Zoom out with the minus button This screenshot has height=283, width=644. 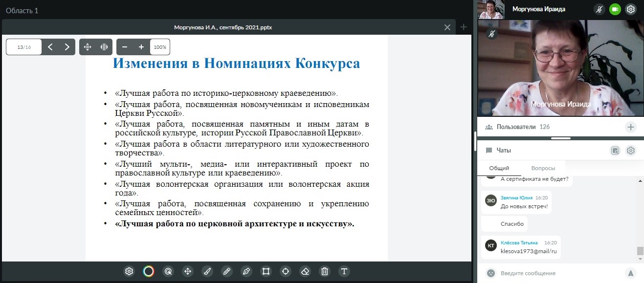pyautogui.click(x=125, y=47)
